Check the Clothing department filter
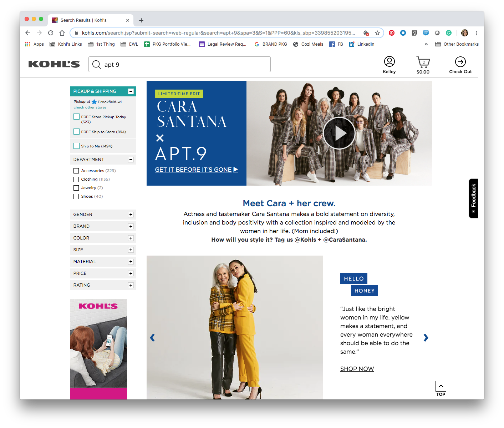The height and width of the screenshot is (428, 504). [76, 179]
